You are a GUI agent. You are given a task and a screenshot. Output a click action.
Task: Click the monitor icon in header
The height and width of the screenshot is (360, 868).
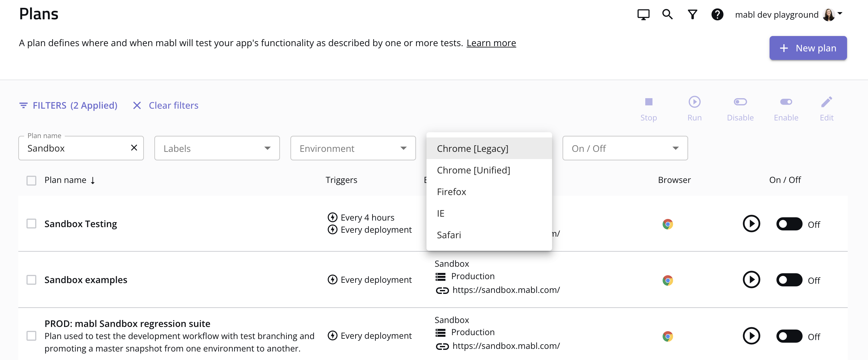pos(643,14)
